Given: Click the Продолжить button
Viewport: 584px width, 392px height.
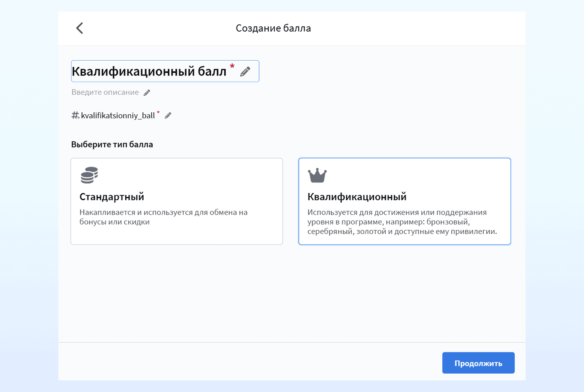Looking at the screenshot, I should tap(478, 363).
